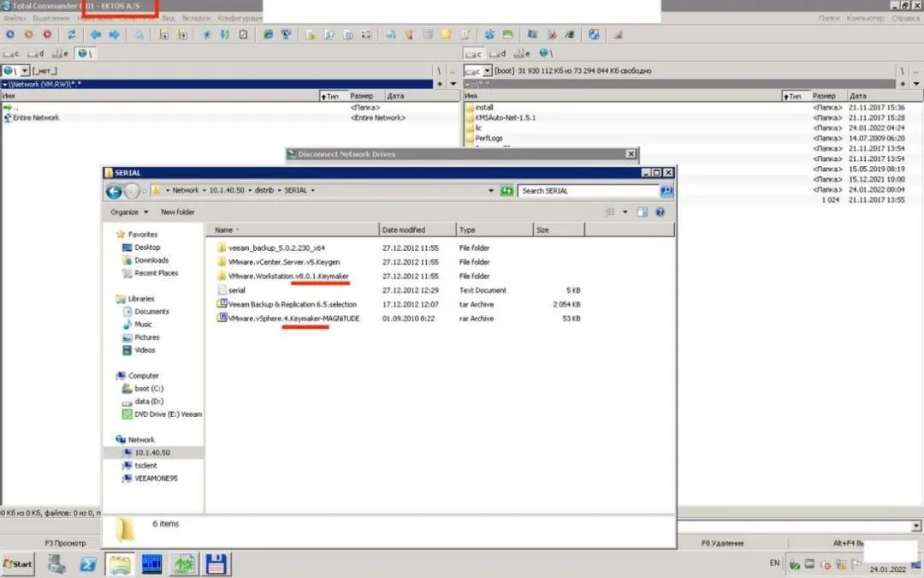
Task: Click the Explorer Back navigation arrow
Action: point(115,191)
